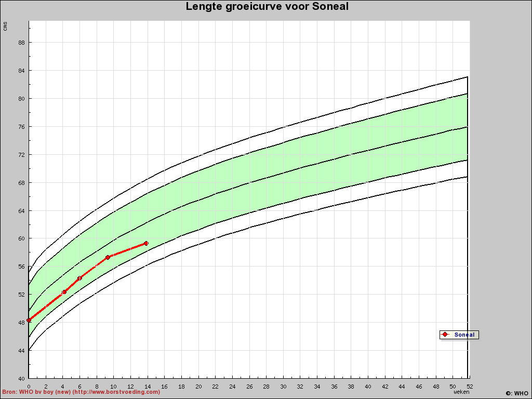The height and width of the screenshot is (399, 532).
Task: Click the last data point near week 14
Action: pos(146,243)
